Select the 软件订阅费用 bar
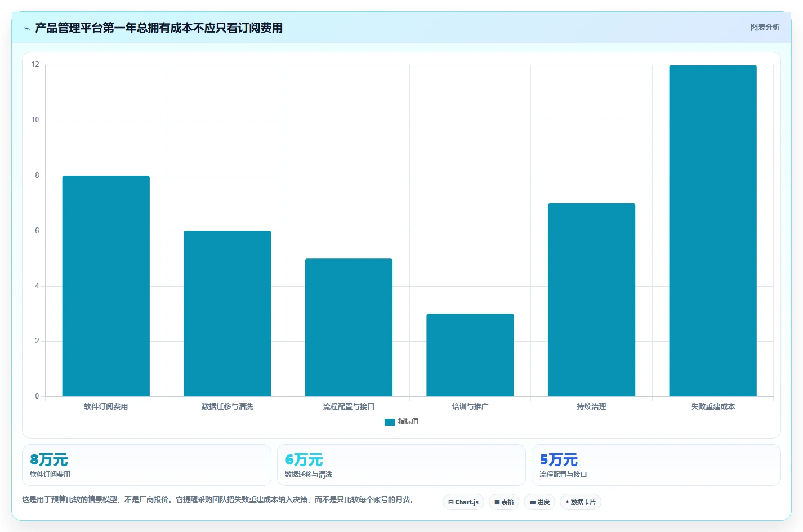 106,286
